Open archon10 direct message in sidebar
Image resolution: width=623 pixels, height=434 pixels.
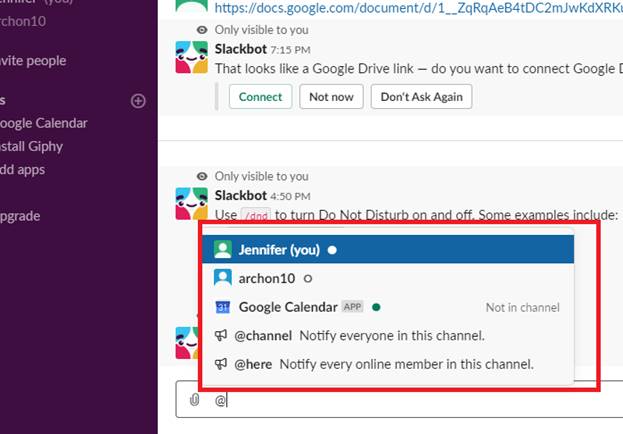(x=23, y=21)
